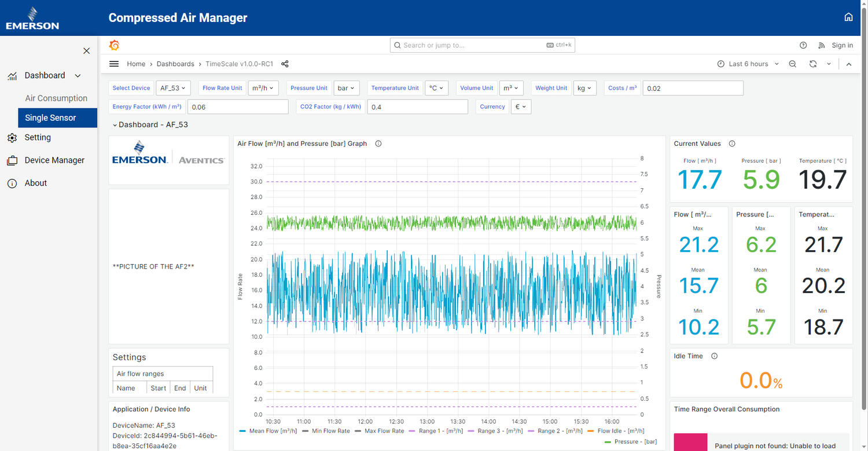This screenshot has height=451, width=868.
Task: Open the Select Device AF_53 dropdown
Action: tap(172, 88)
